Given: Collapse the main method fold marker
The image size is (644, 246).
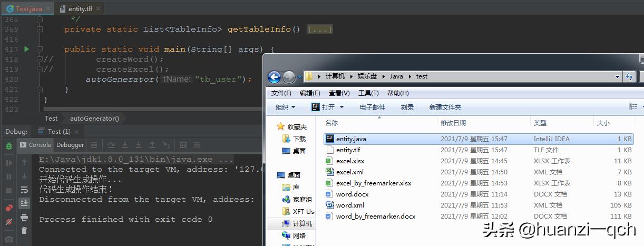Looking at the screenshot, I should (40, 49).
